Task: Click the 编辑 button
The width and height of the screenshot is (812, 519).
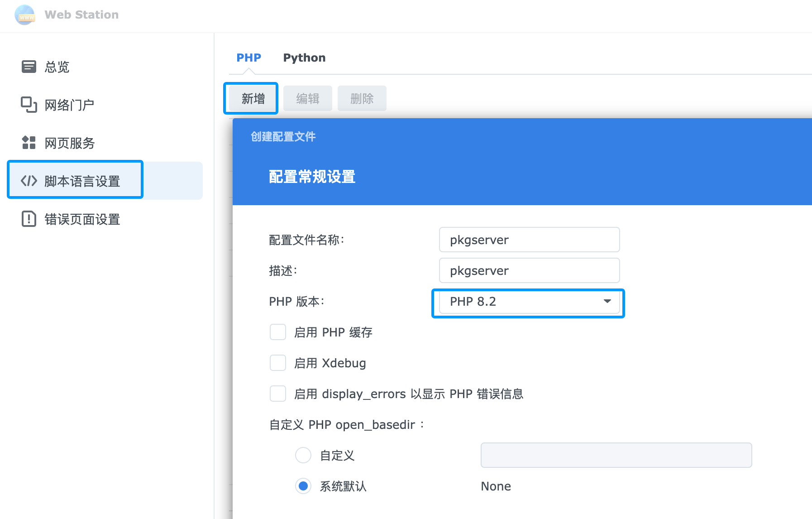Action: point(308,98)
